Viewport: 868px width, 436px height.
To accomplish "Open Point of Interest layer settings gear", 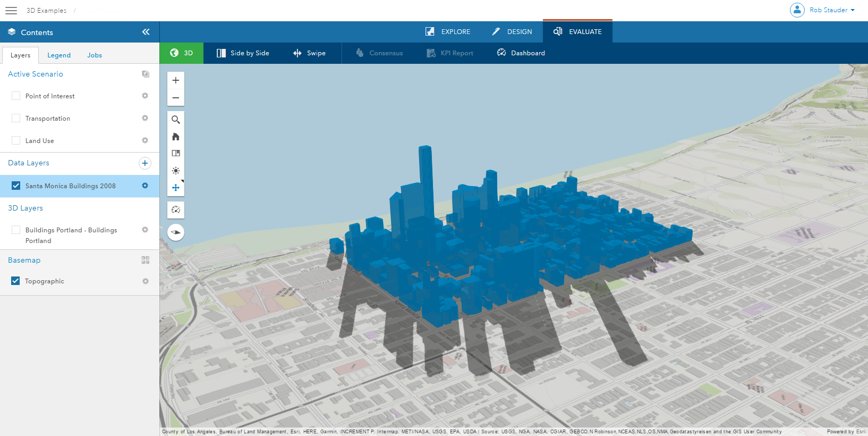I will pos(145,96).
